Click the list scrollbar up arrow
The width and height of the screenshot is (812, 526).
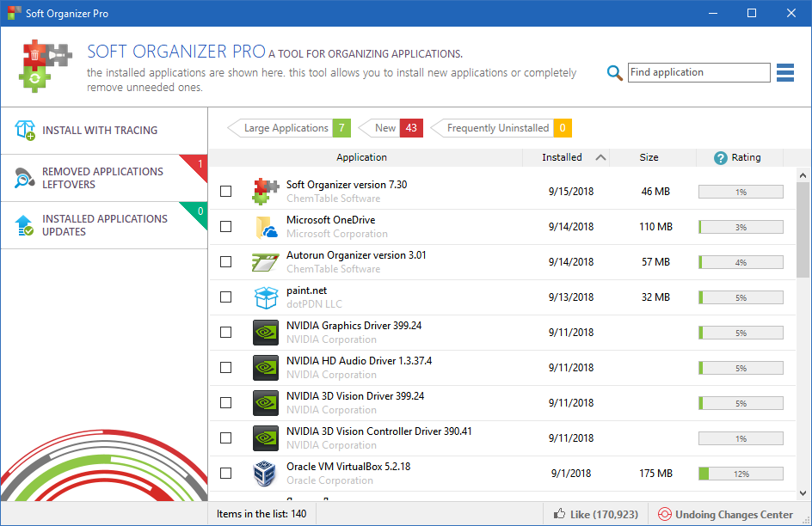(x=803, y=175)
